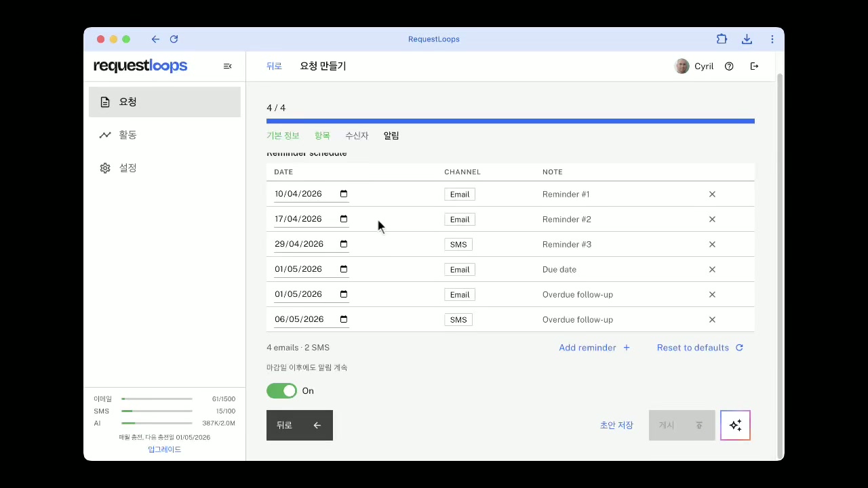
Task: Click the 29/04/2026 date field
Action: (304, 244)
